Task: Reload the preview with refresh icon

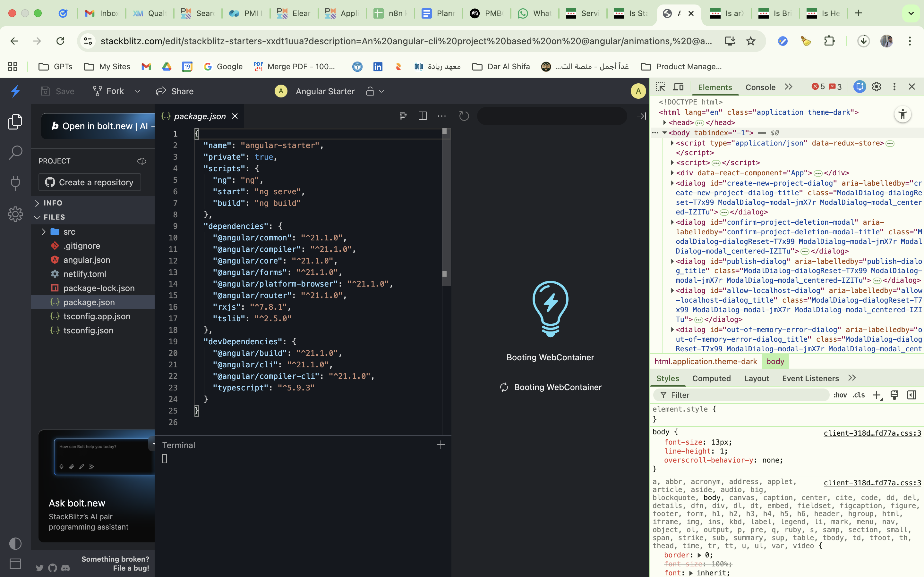Action: pos(464,116)
